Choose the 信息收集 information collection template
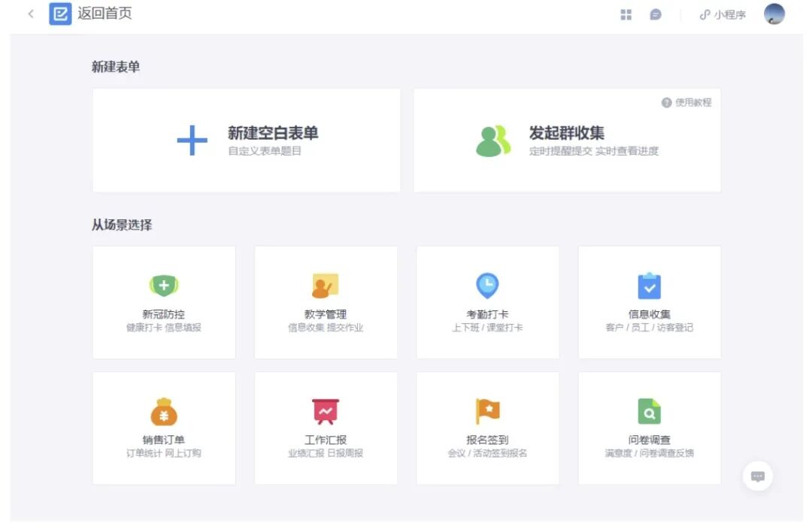 pyautogui.click(x=649, y=286)
